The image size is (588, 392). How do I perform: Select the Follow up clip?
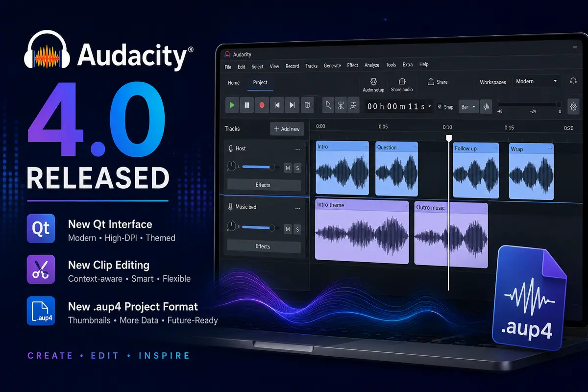click(x=476, y=170)
